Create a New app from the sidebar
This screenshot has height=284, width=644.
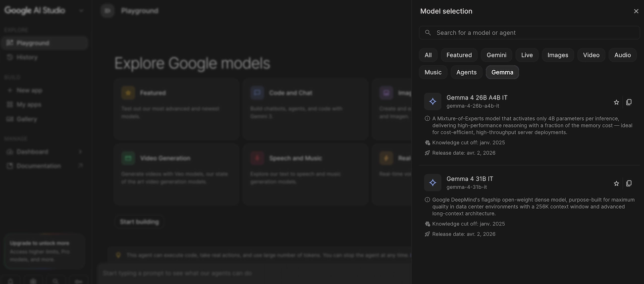(45, 91)
